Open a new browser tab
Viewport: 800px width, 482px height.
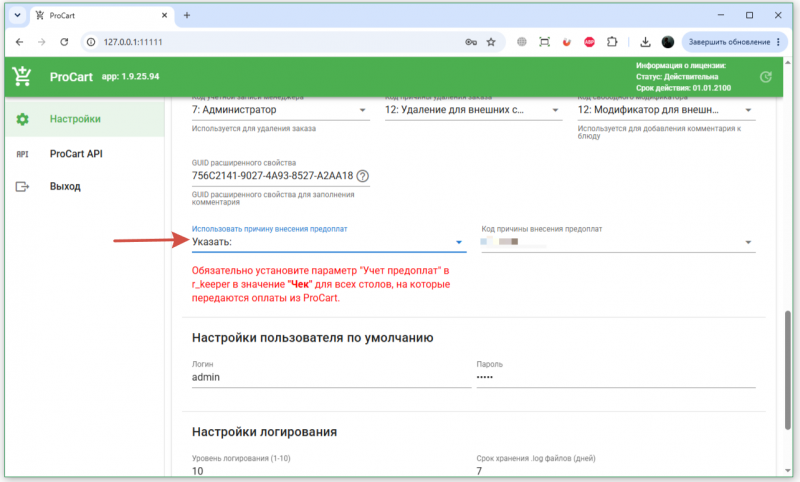tap(187, 15)
